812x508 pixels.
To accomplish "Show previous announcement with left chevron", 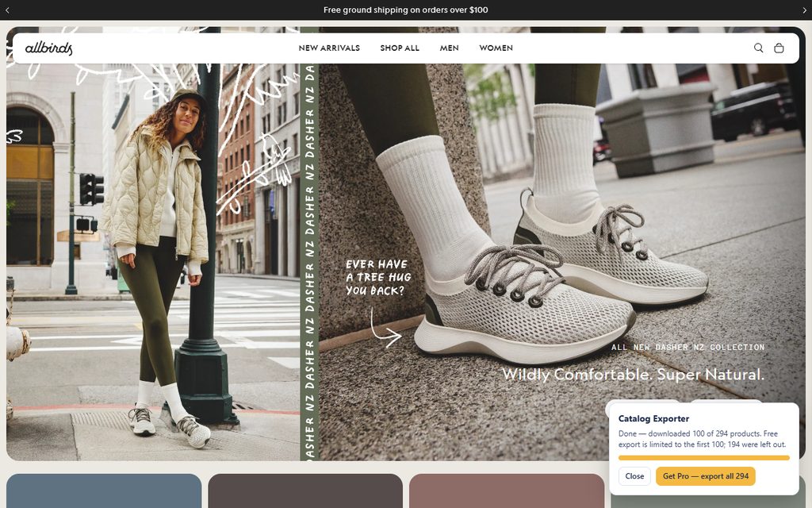I will pyautogui.click(x=7, y=10).
